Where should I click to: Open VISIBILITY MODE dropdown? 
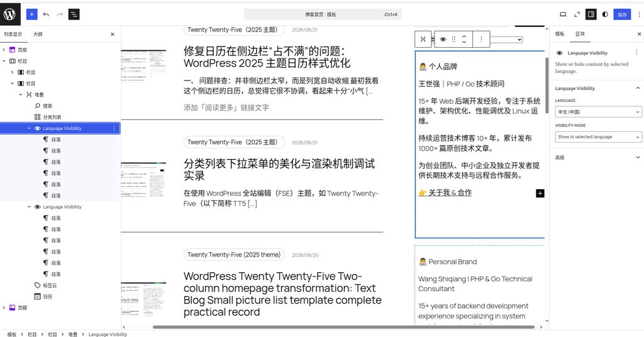point(598,136)
